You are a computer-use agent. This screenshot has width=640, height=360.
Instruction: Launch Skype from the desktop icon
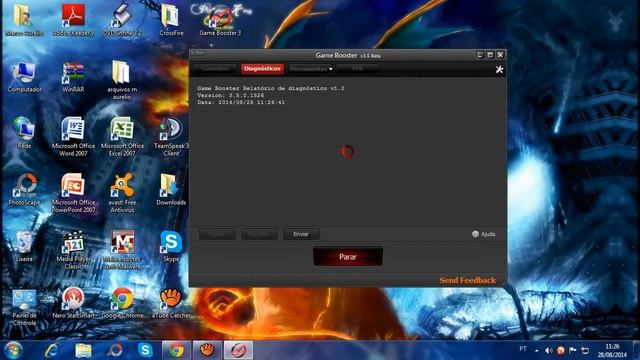point(171,246)
